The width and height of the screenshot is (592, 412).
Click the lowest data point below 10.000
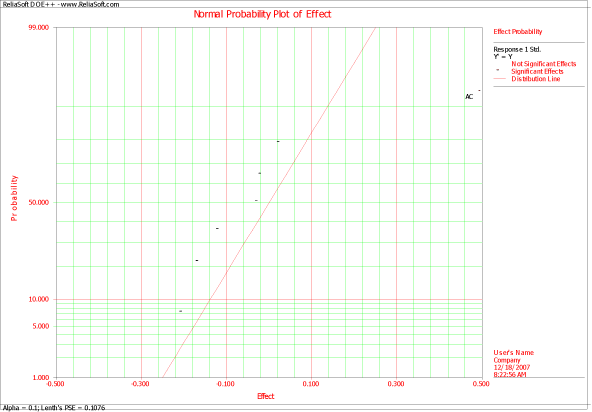(180, 311)
